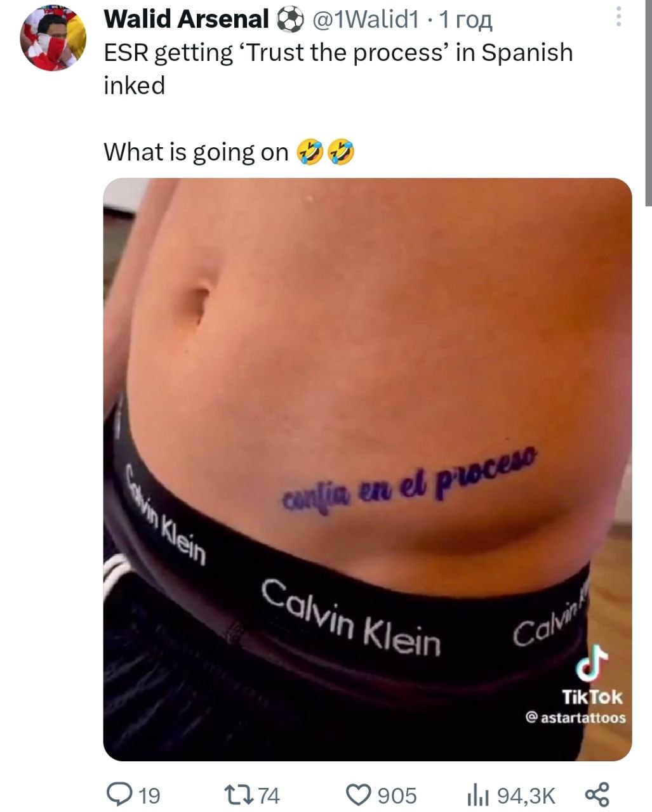The width and height of the screenshot is (652, 812).
Task: Click the TikTok logo watermark on the video
Action: click(592, 663)
